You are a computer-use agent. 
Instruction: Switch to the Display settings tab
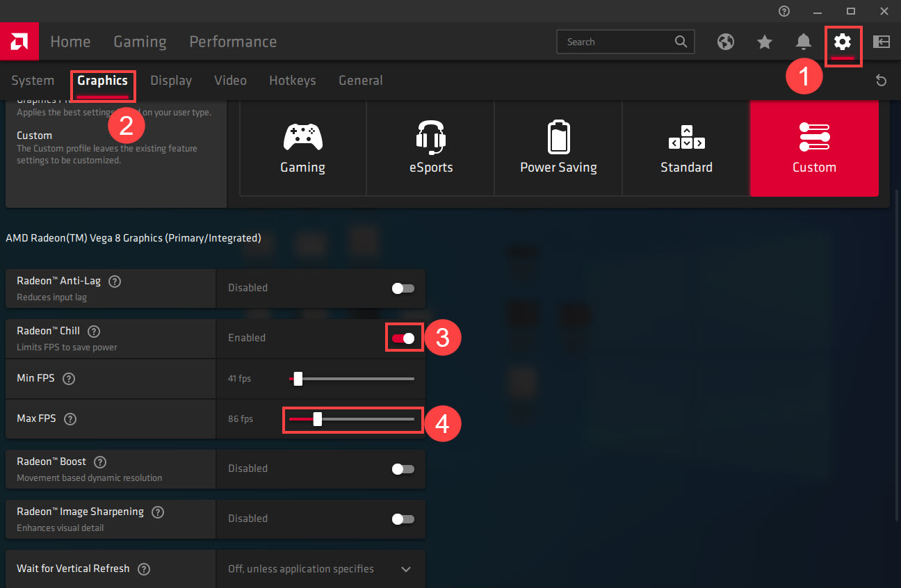click(171, 81)
